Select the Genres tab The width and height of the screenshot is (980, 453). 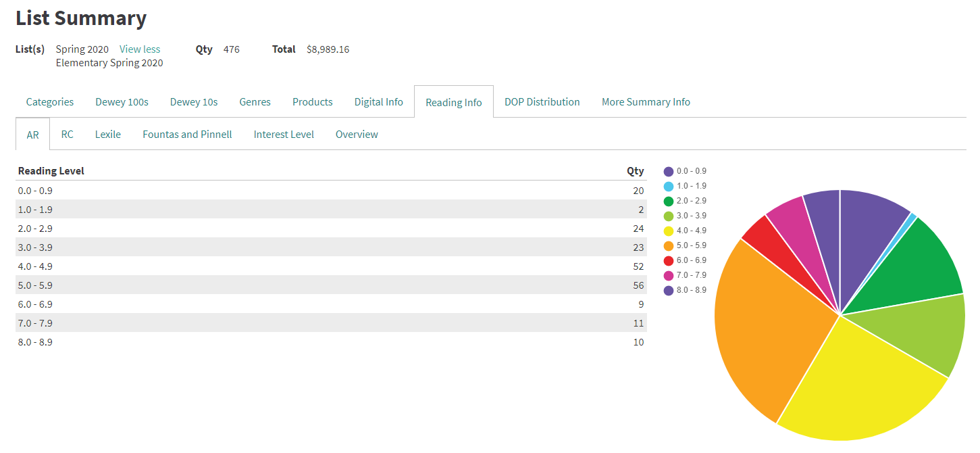(x=255, y=101)
